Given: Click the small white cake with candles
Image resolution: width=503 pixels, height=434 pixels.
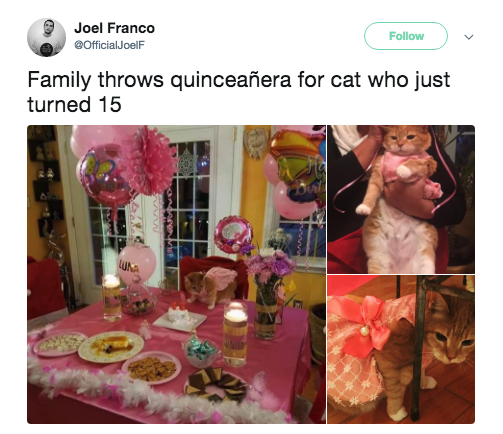Looking at the screenshot, I should (x=179, y=315).
